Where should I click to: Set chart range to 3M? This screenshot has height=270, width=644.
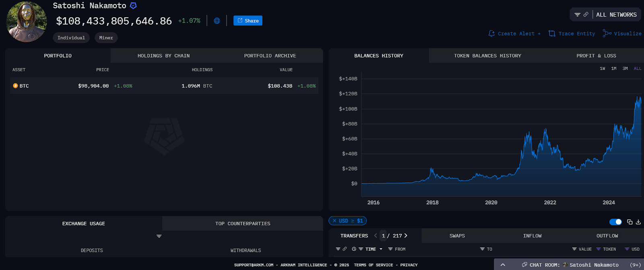(625, 68)
